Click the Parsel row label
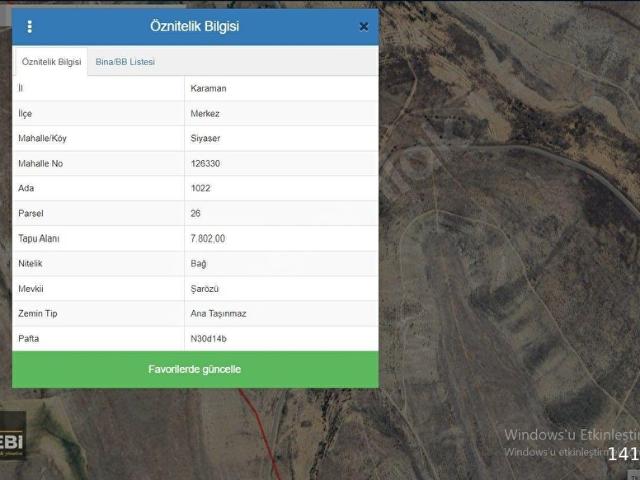Screen dimensions: 640x480 pyautogui.click(x=31, y=213)
